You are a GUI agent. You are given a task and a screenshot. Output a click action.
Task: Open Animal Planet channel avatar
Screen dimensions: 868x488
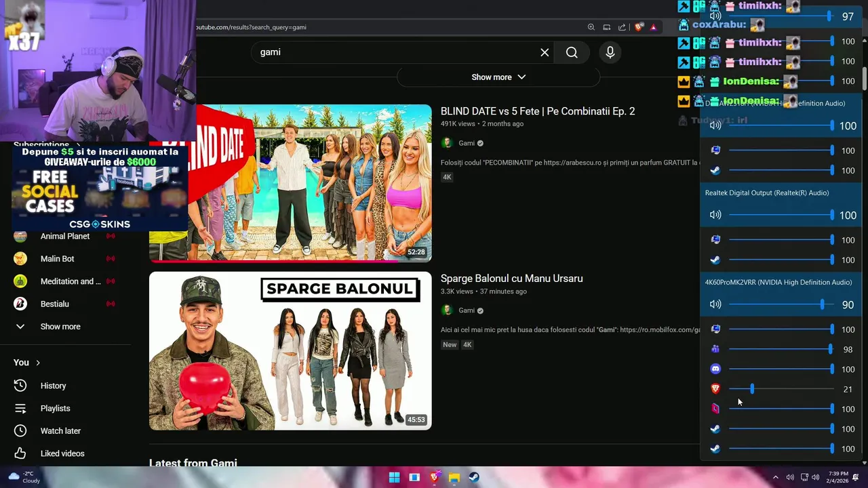[x=20, y=236]
